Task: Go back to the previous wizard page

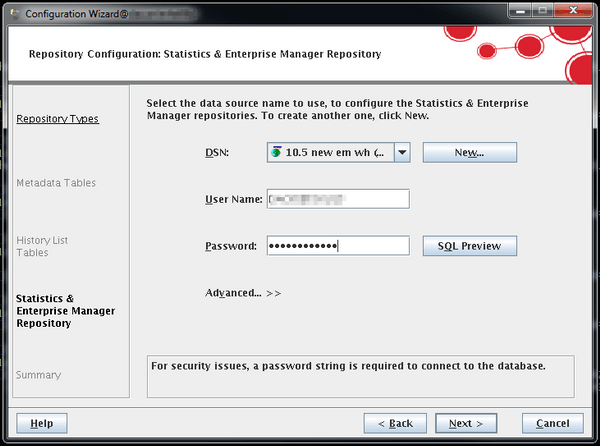Action: [395, 423]
